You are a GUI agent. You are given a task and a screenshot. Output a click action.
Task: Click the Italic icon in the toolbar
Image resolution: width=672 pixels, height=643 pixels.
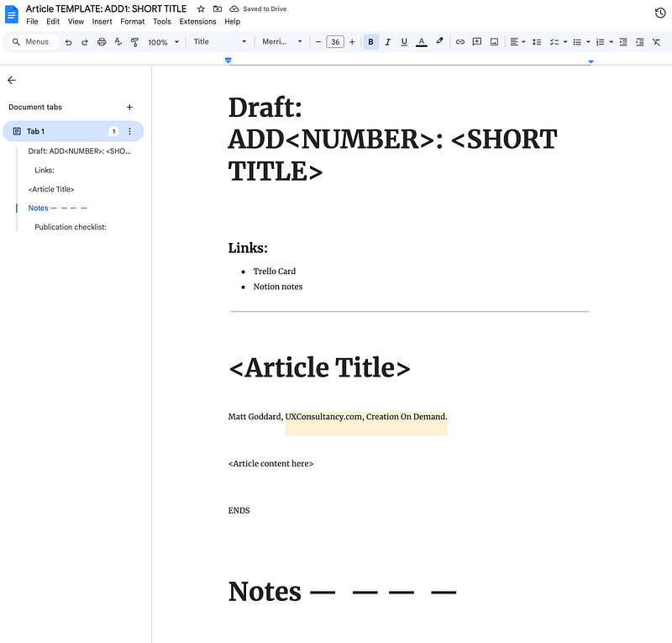point(387,41)
